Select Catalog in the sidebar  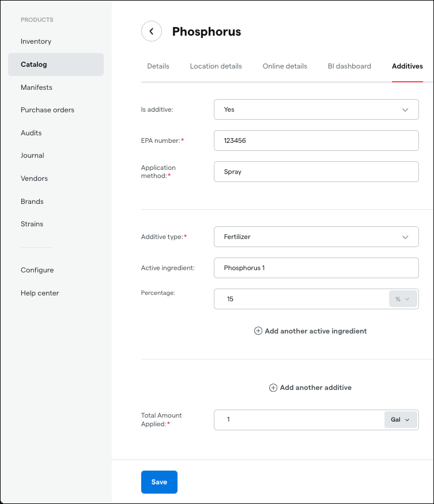tap(56, 65)
